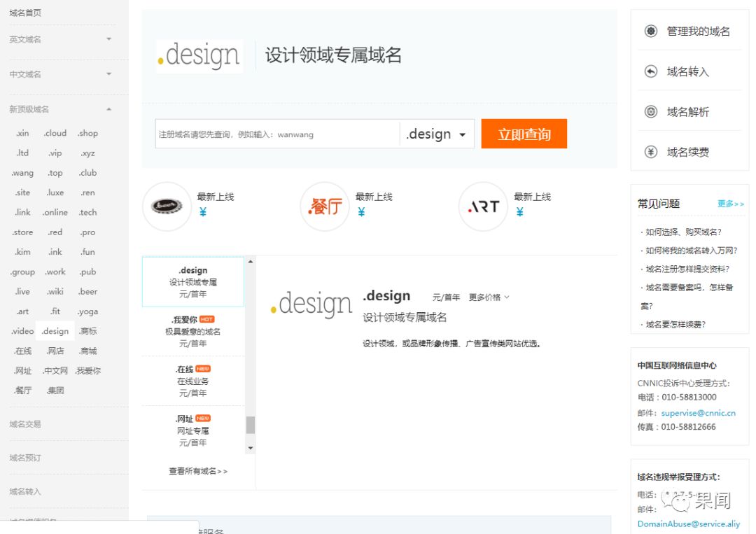Select highlighted .design in sidebar list
Viewport: 756px width, 534px height.
pos(55,331)
